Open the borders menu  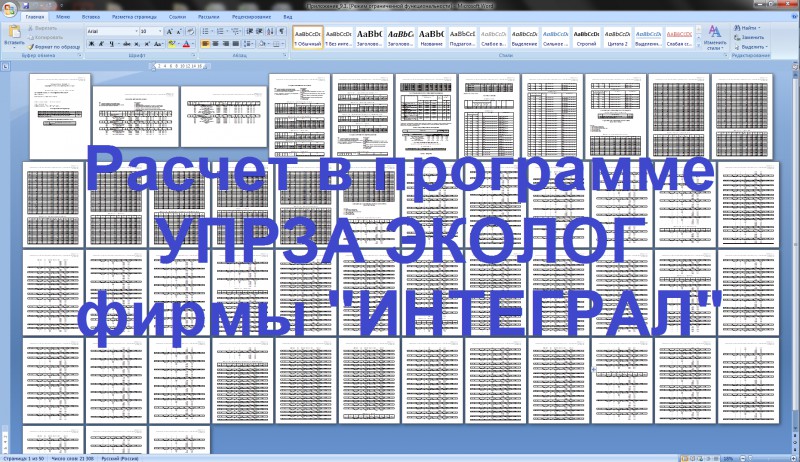279,44
